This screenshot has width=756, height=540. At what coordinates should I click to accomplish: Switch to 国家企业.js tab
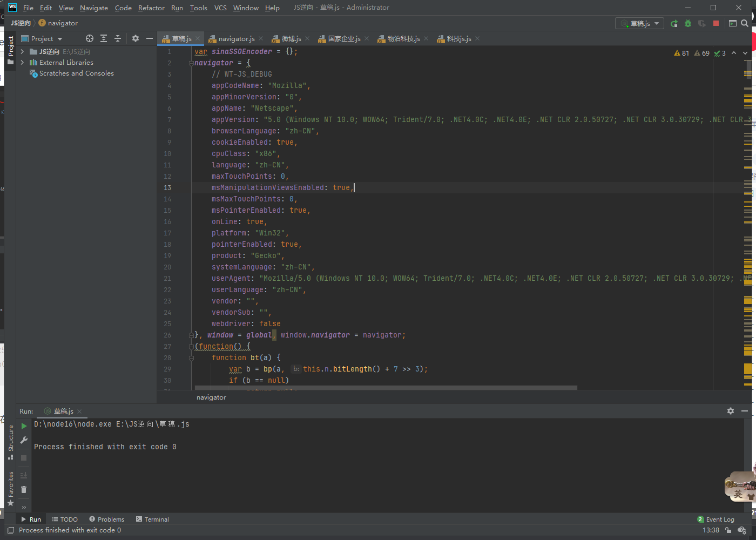click(343, 38)
